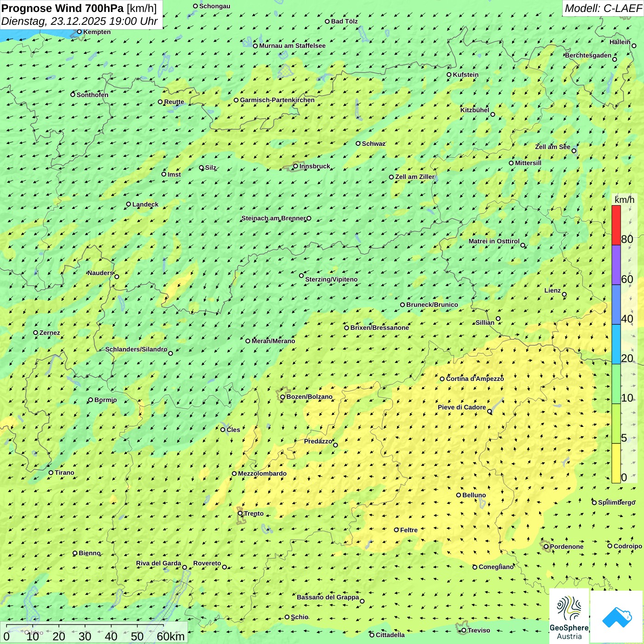Image resolution: width=644 pixels, height=644 pixels.
Task: Select the cyan 20–40 km/h legend band
Action: pyautogui.click(x=616, y=345)
